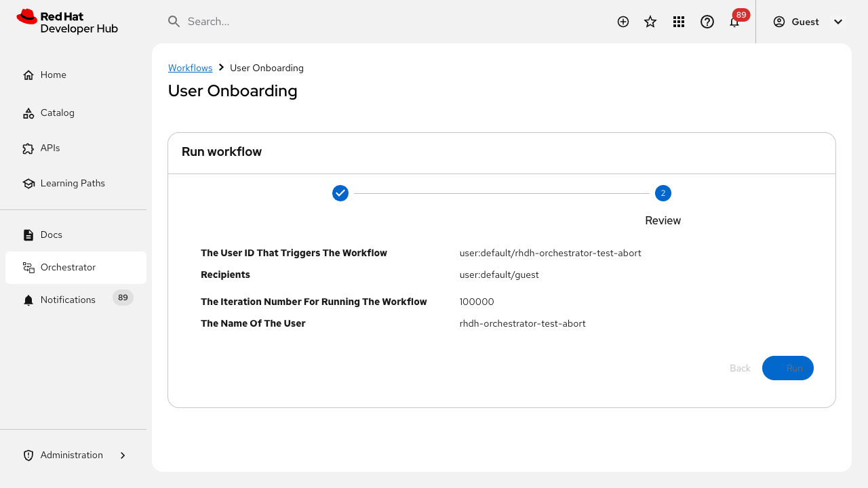Click the Red Hat Developer Hub logo
This screenshot has width=868, height=488.
click(67, 22)
